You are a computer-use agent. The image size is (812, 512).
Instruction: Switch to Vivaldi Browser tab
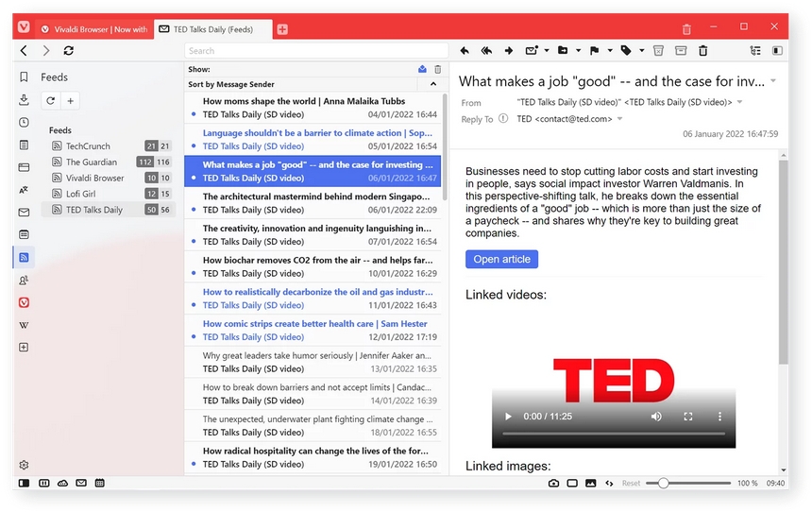94,29
